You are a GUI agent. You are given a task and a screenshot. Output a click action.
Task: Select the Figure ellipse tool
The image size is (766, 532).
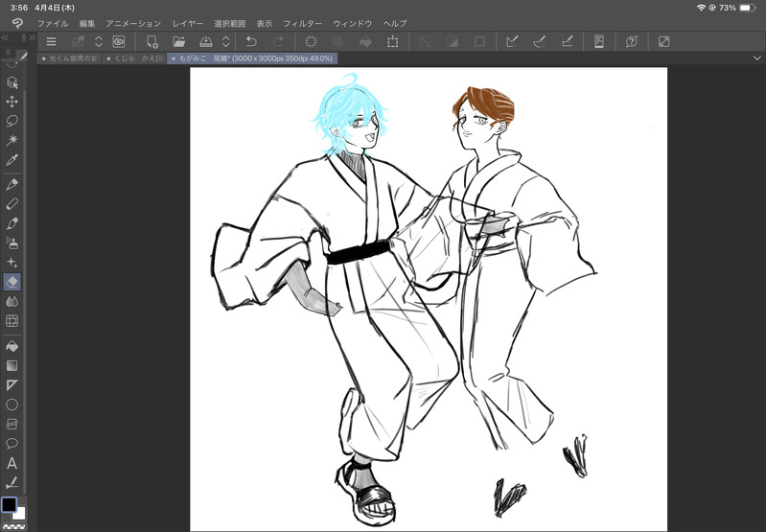click(x=12, y=405)
